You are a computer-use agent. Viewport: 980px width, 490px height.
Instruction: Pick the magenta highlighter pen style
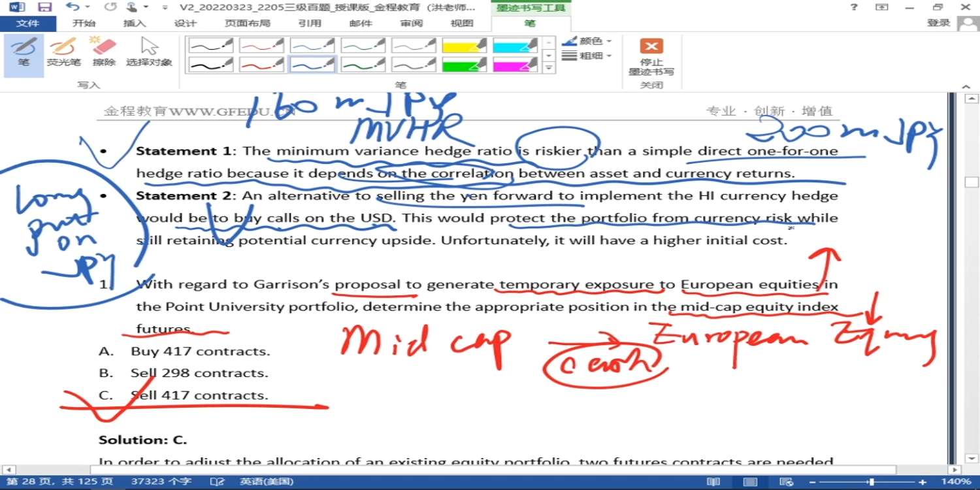515,65
